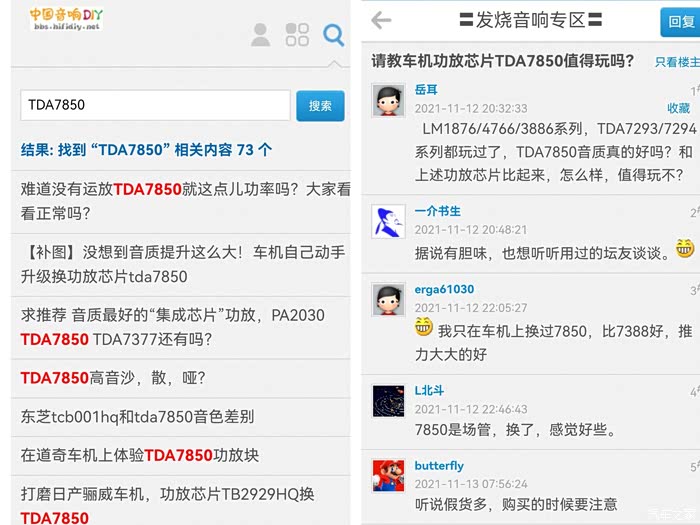Viewport: 700px width, 525px height.
Task: Focus the TDA7850 search input field
Action: tap(155, 105)
